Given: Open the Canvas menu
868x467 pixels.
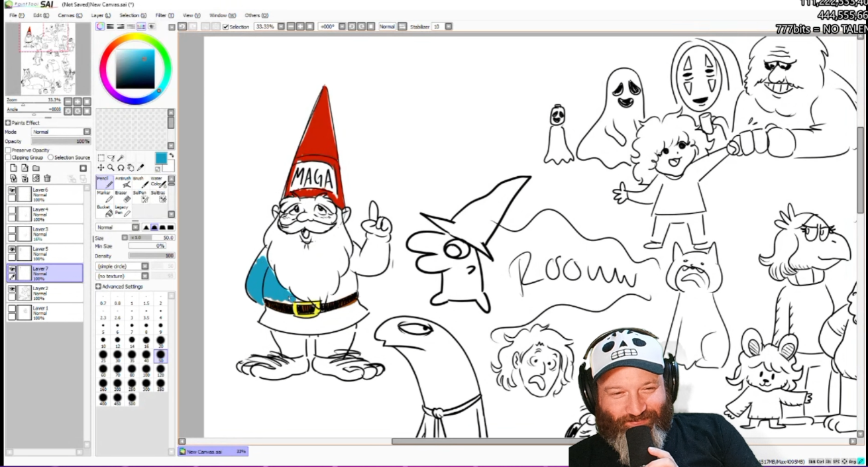Looking at the screenshot, I should 70,15.
